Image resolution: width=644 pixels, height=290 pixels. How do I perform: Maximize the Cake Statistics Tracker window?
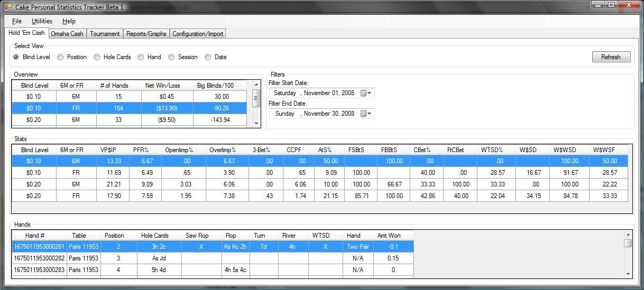tap(612, 5)
